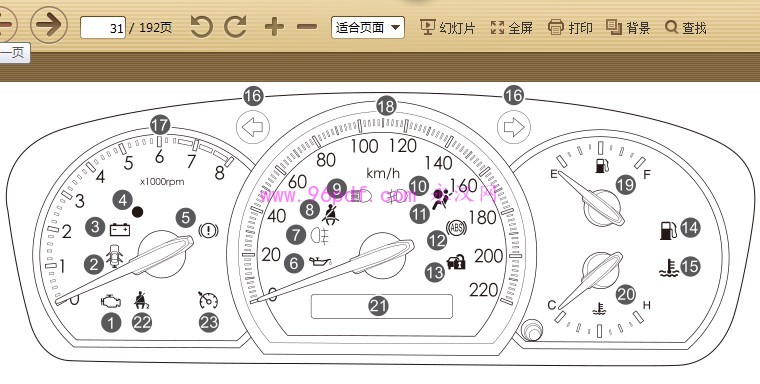The image size is (760, 384).
Task: Zoom in with the plus icon
Action: point(274,27)
